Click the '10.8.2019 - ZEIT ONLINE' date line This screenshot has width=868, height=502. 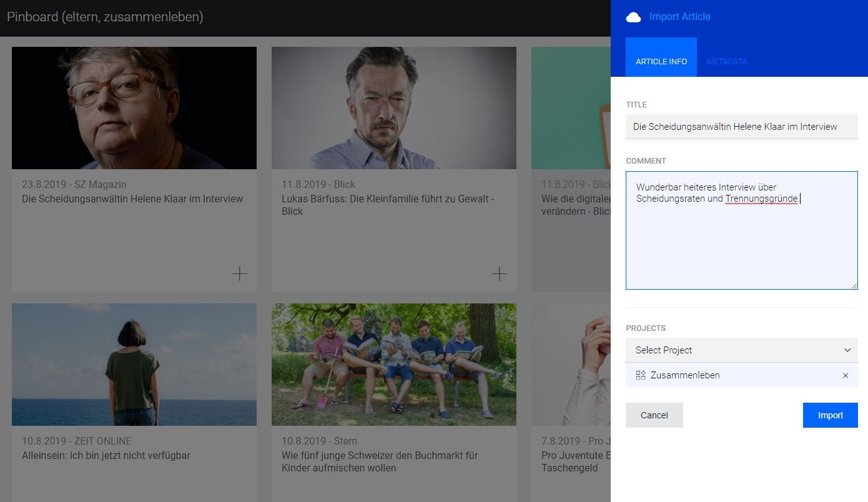[x=77, y=441]
